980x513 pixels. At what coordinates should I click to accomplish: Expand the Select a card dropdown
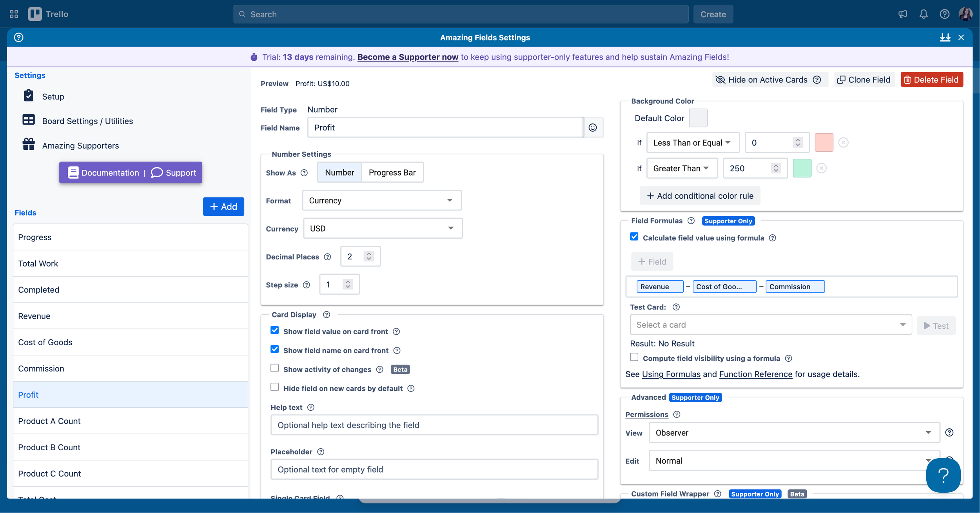pyautogui.click(x=771, y=325)
